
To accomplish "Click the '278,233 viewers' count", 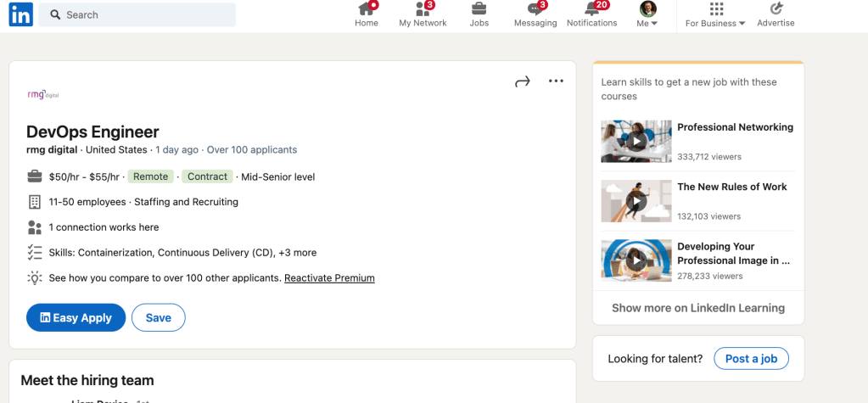I will coord(709,276).
